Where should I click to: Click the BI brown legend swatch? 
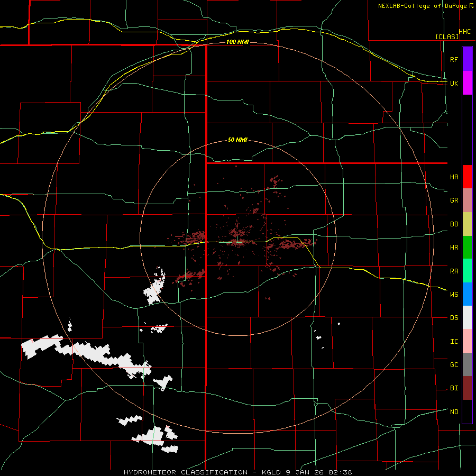[467, 388]
